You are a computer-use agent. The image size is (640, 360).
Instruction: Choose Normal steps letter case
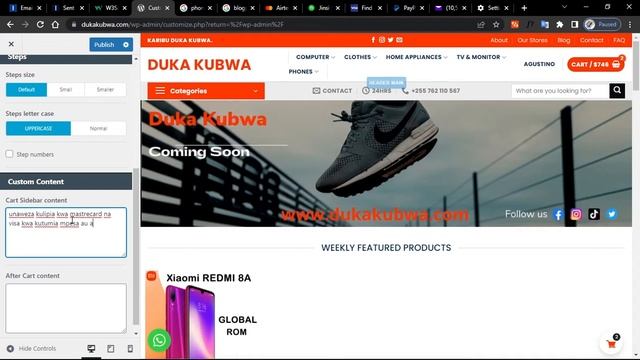tap(98, 129)
